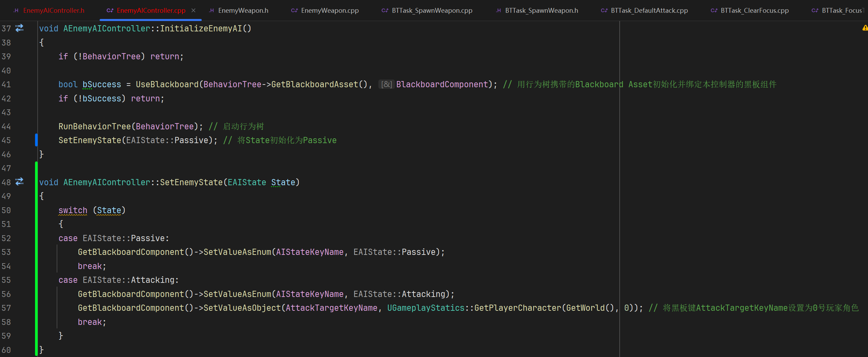Click "bSuccess" in the line 41 declaration
This screenshot has height=357, width=868.
point(102,85)
